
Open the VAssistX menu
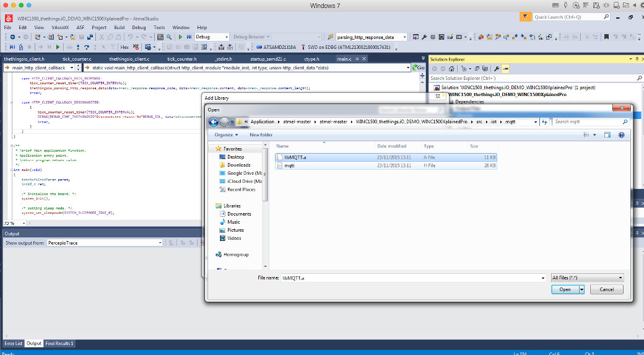(60, 27)
